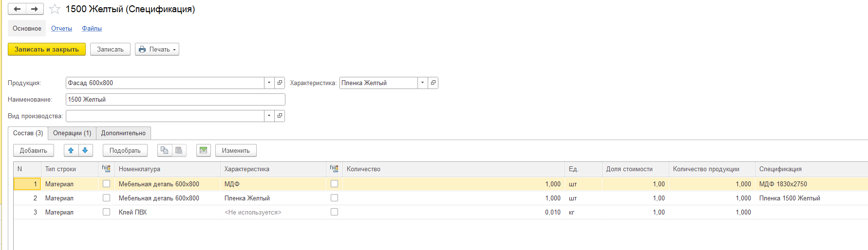Enable quantity formula checkbox for Пленка Желтый row
The width and height of the screenshot is (868, 250).
point(334,198)
